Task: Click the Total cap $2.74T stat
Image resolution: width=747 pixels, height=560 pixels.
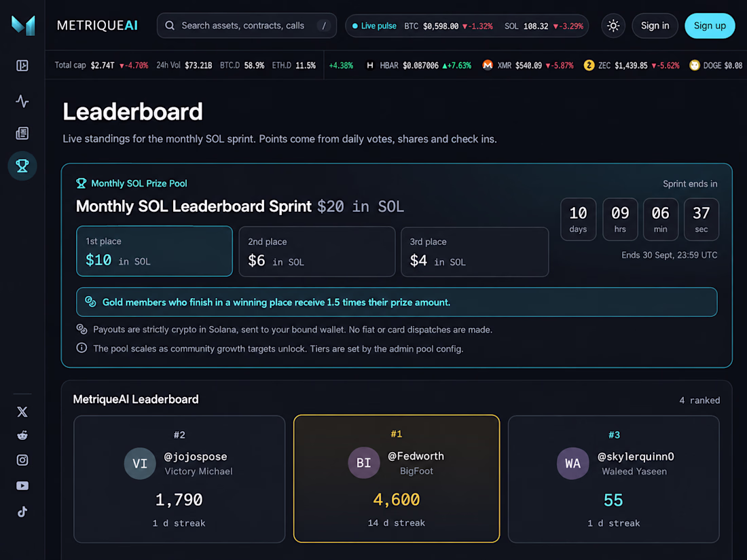Action: point(101,65)
